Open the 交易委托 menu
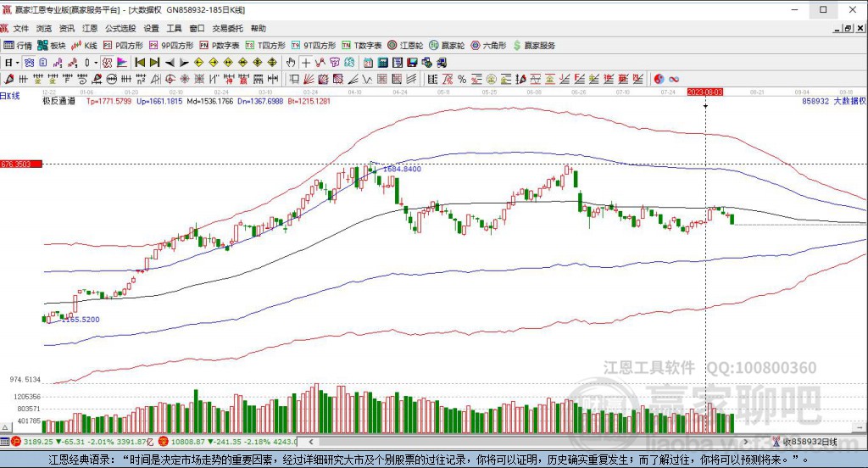Screen dimensions: 868x468 (227, 28)
